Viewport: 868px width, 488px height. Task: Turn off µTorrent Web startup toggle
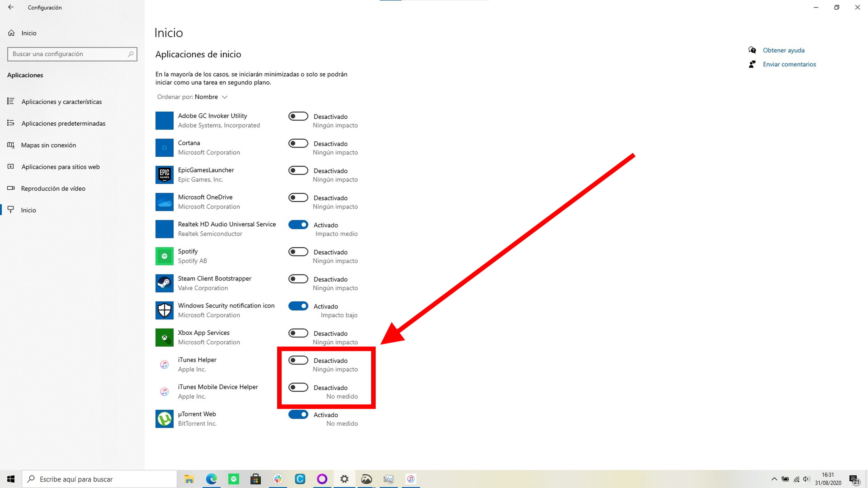tap(298, 415)
